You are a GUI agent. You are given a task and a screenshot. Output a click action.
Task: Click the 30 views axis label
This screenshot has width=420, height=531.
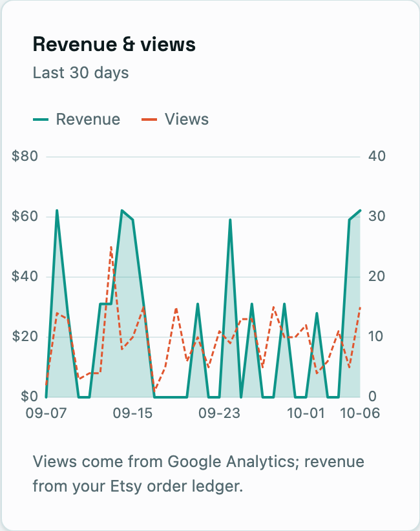tap(377, 216)
